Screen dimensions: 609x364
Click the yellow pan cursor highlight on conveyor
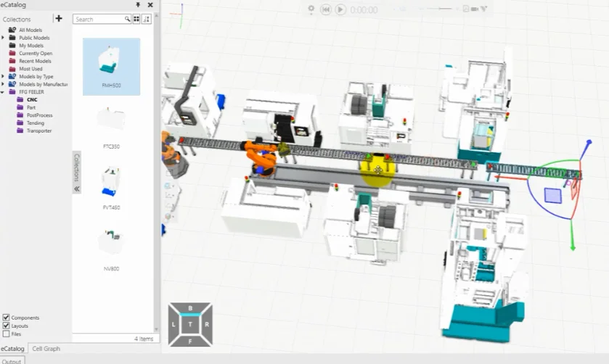(377, 170)
